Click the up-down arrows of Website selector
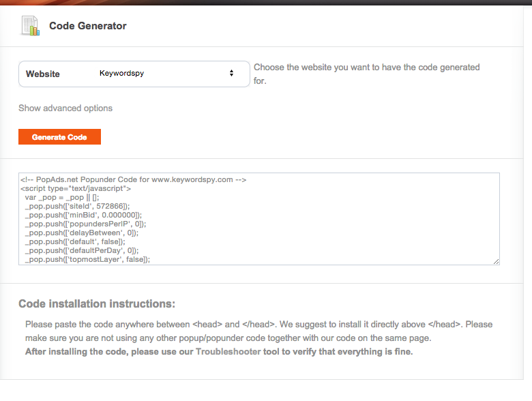532x401 pixels. (x=231, y=73)
